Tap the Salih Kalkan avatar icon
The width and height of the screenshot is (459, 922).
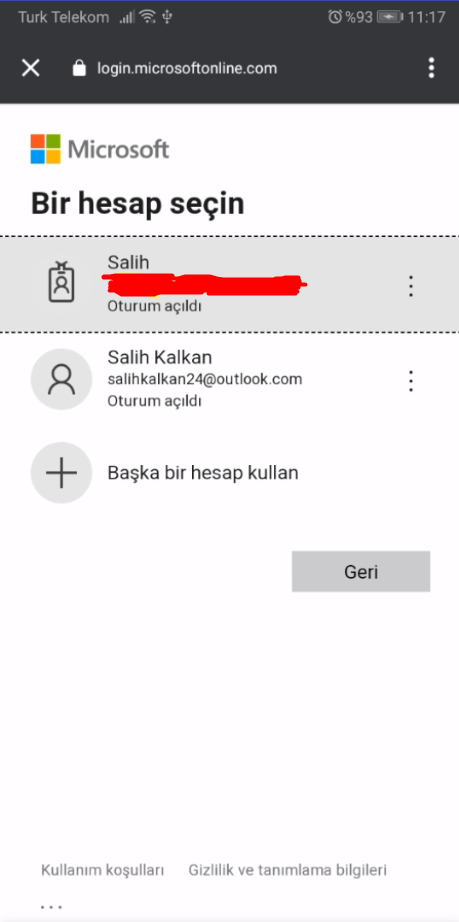coord(62,379)
